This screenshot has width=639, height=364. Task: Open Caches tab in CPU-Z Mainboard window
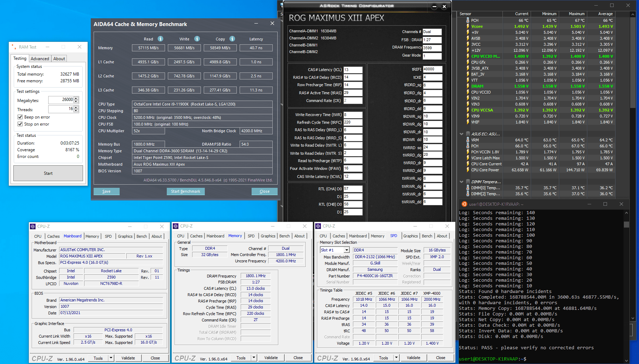coord(53,236)
